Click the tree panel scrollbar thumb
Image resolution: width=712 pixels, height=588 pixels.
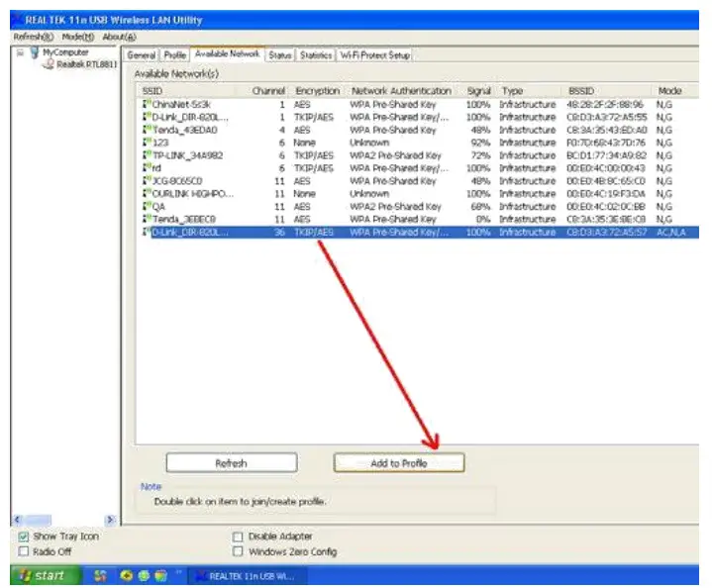[x=39, y=520]
